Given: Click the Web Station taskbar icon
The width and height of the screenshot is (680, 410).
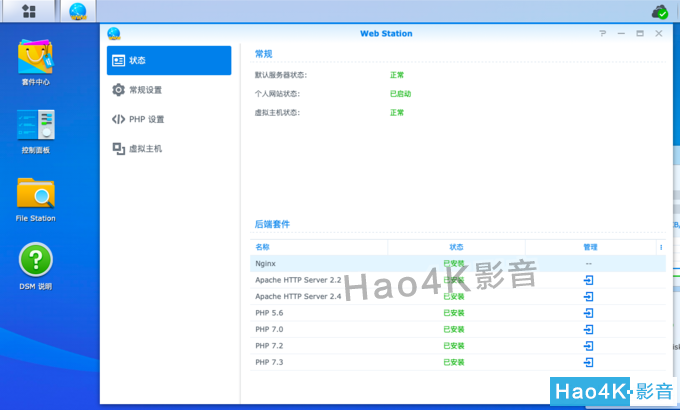Looking at the screenshot, I should (x=78, y=11).
